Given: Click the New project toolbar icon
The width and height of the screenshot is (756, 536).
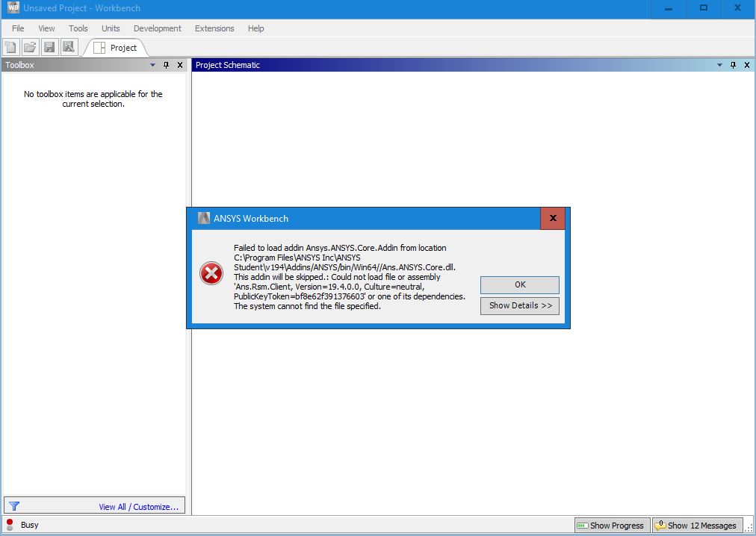Looking at the screenshot, I should pos(10,47).
